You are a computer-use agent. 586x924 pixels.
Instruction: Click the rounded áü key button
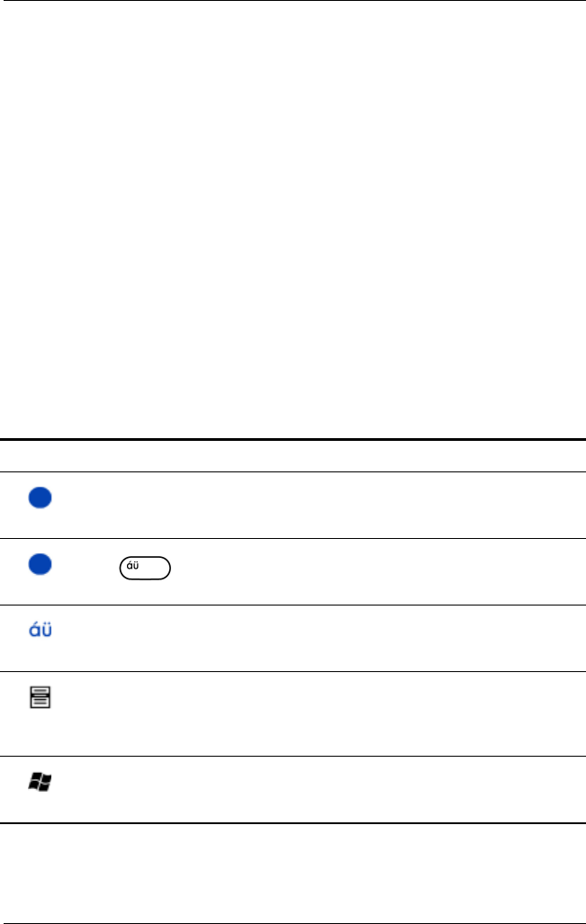(145, 568)
